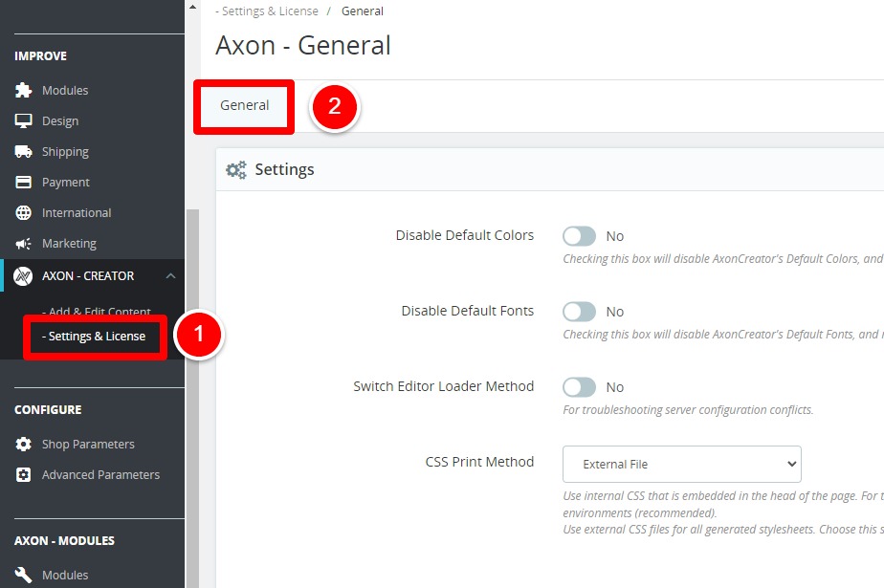Viewport: 884px width, 588px height.
Task: Enable Disable Default Fonts
Action: (x=579, y=311)
